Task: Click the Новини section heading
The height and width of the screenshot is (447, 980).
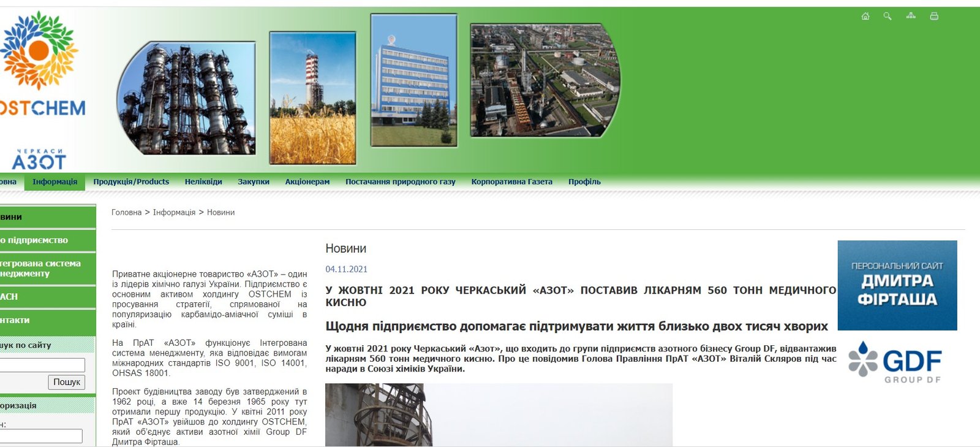Action: pos(346,248)
